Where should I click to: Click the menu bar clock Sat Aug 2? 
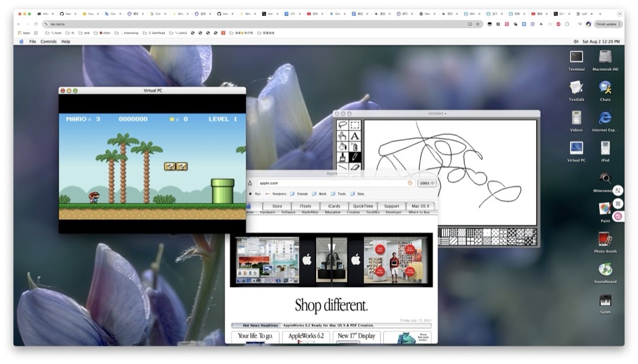click(x=601, y=41)
